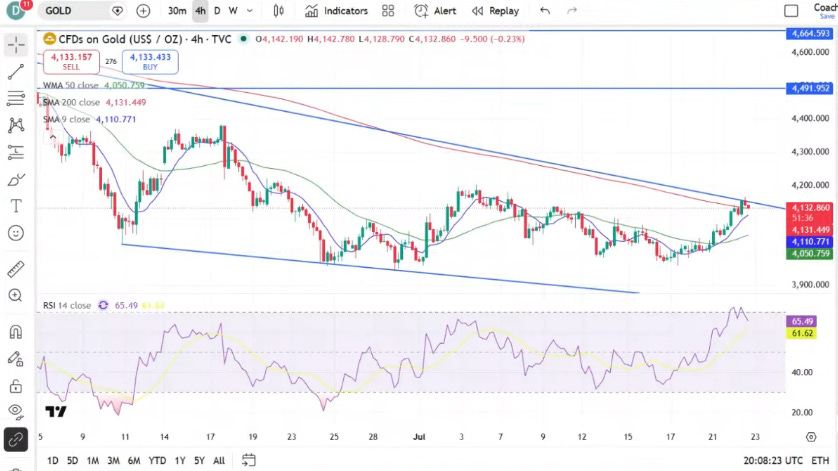This screenshot has width=838, height=471.
Task: Set range to 3M
Action: tap(113, 460)
